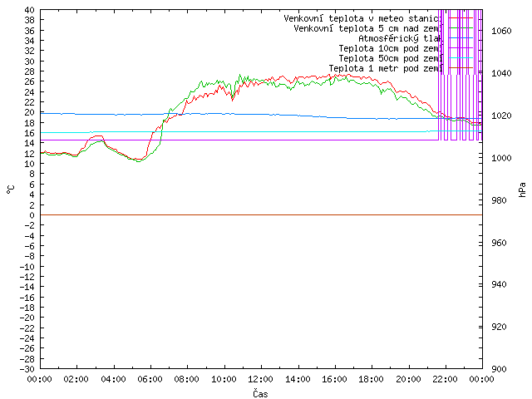Click the orange-brown legend line sample

pyautogui.click(x=461, y=68)
